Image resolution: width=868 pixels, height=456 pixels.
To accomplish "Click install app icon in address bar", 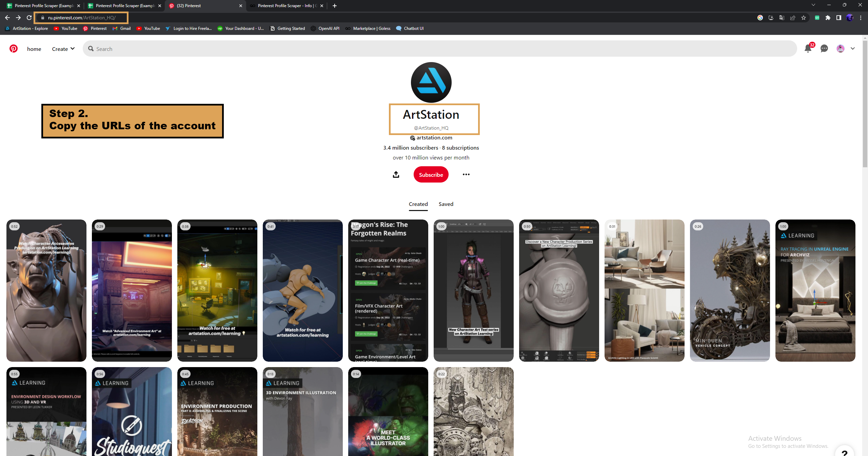I will 771,18.
